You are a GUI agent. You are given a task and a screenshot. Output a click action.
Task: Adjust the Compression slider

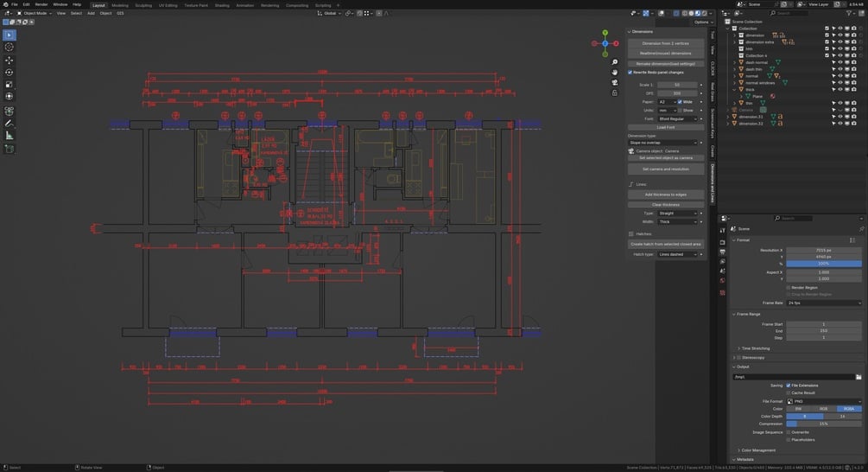(x=824, y=424)
